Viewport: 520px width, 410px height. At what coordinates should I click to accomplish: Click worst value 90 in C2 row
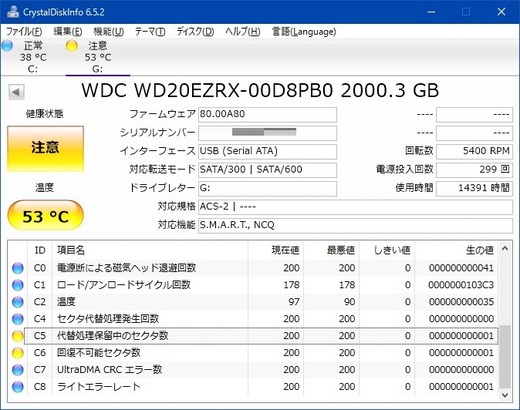(x=350, y=302)
